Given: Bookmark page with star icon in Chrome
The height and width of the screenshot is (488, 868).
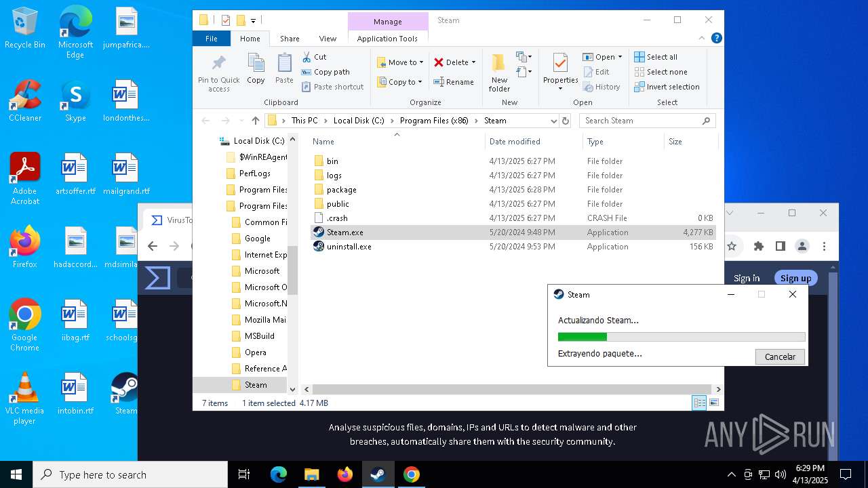Looking at the screenshot, I should pyautogui.click(x=732, y=246).
